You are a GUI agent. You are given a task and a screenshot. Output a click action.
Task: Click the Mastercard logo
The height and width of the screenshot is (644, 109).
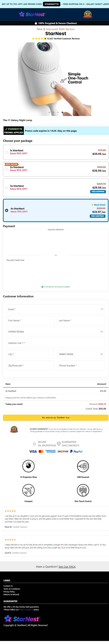pyautogui.click(x=41, y=451)
